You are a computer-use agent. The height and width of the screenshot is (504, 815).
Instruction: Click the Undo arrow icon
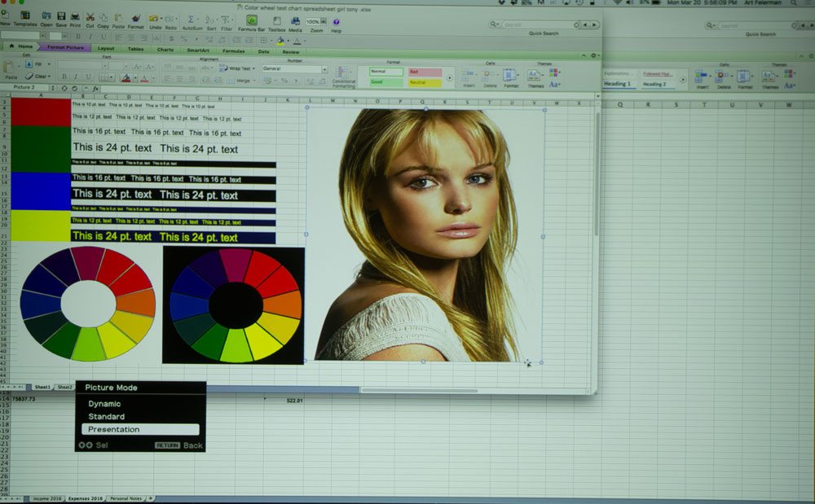tap(154, 19)
